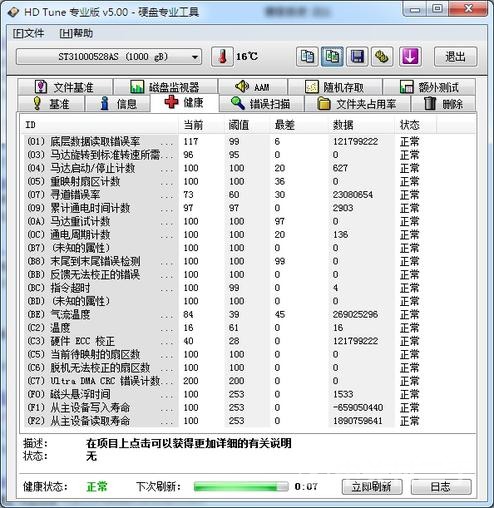The image size is (494, 508).
Task: Switch to the 磁盘监视器 tab
Action: 165,87
